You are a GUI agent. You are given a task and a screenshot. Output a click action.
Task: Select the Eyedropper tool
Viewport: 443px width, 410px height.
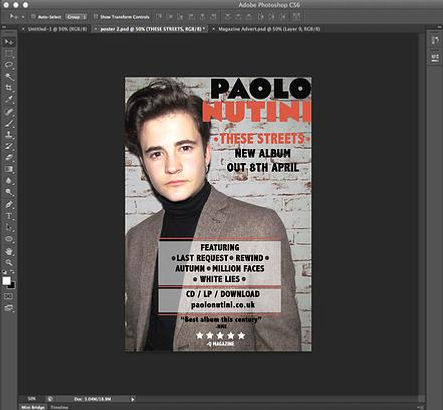point(9,99)
